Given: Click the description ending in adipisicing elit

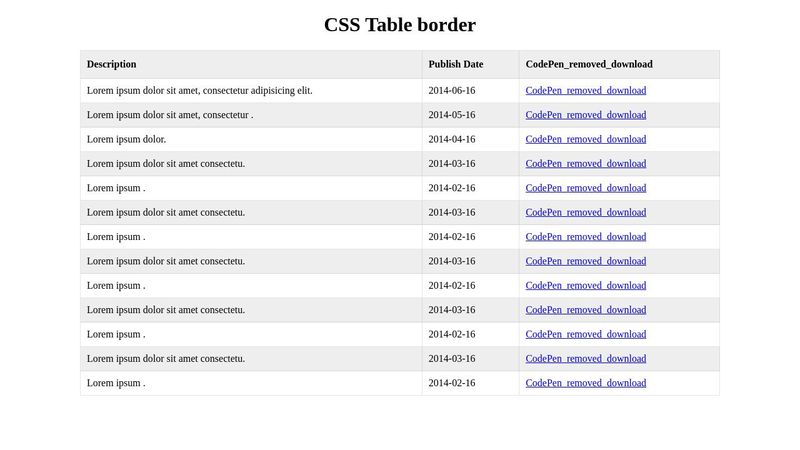Looking at the screenshot, I should pyautogui.click(x=199, y=91).
